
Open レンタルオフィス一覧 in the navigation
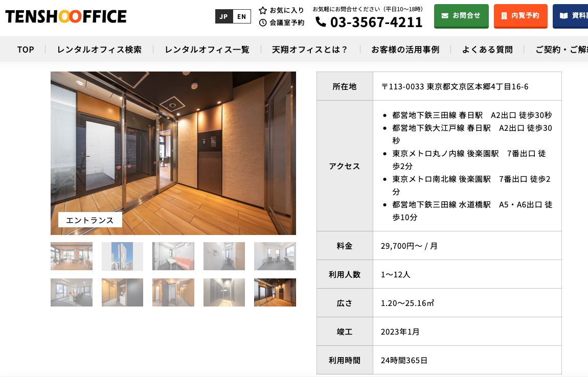click(207, 50)
